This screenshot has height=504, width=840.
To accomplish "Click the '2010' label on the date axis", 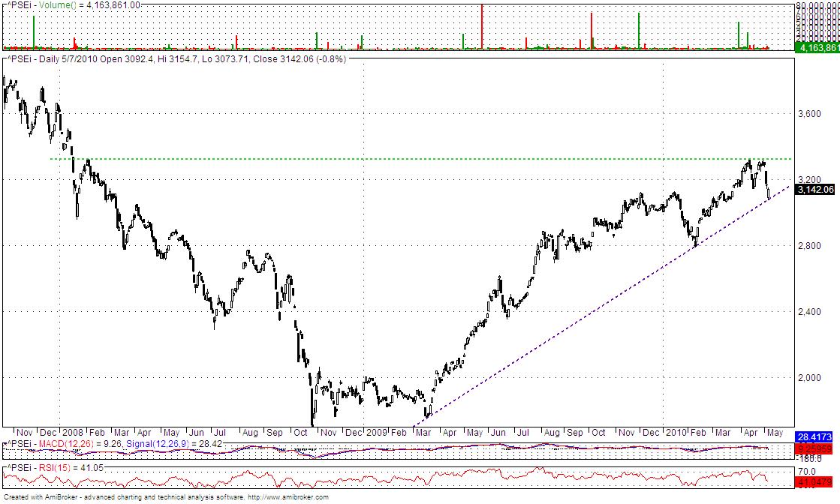I will [676, 433].
